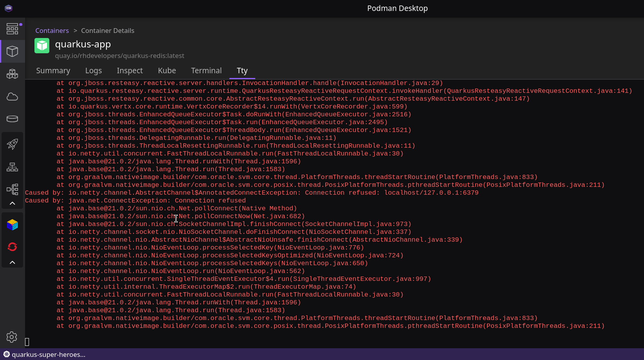Click the 'Net.pollConnect(Native Method)' stack line
The width and height of the screenshot is (644, 360).
point(177,208)
